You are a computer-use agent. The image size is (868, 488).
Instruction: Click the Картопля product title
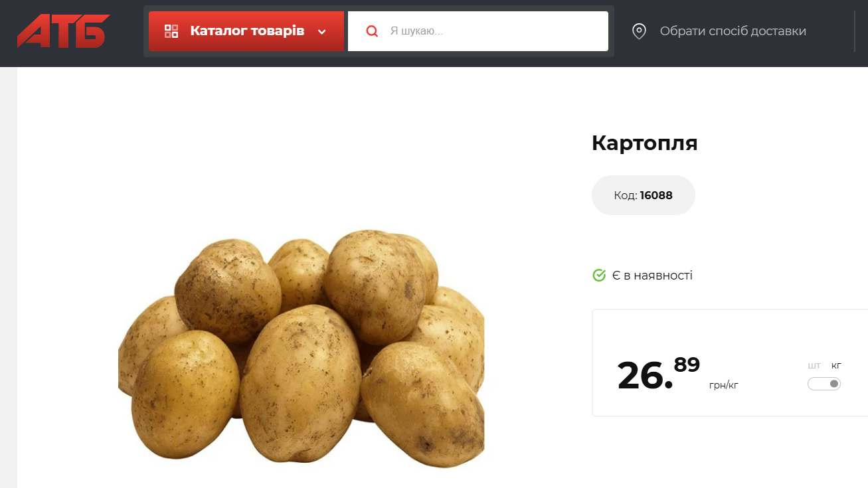click(x=644, y=143)
